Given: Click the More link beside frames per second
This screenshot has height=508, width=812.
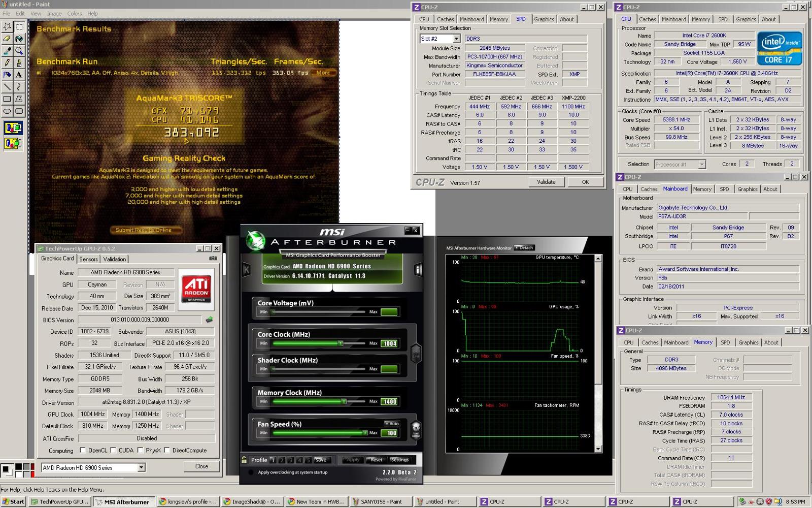Looking at the screenshot, I should point(323,73).
